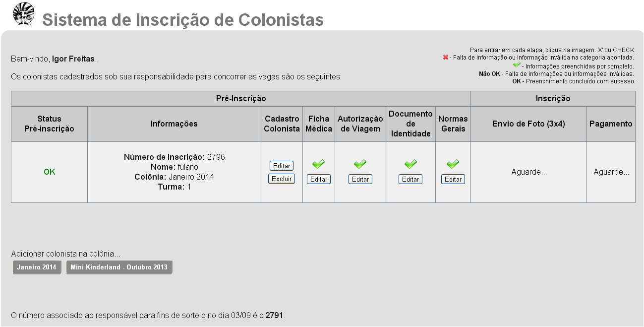Open Ficha Médica green check icon
Image resolution: width=644 pixels, height=327 pixels.
[x=318, y=164]
